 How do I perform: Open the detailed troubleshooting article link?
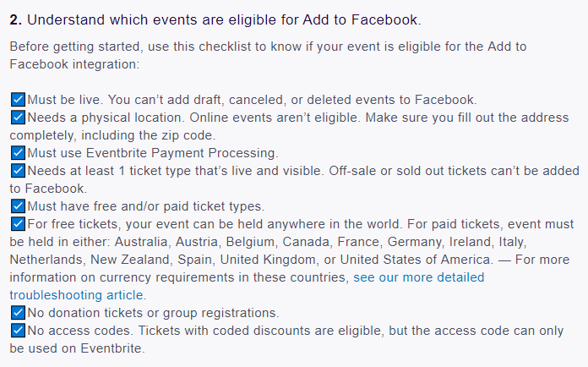418,277
